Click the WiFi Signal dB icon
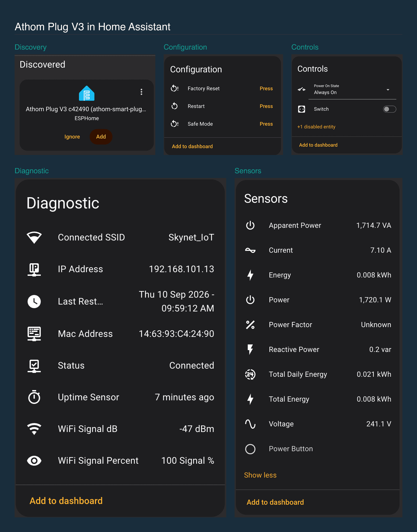The width and height of the screenshot is (417, 532). coord(34,429)
